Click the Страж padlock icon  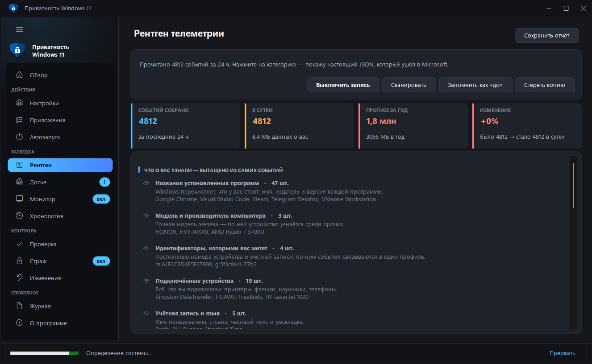[19, 261]
